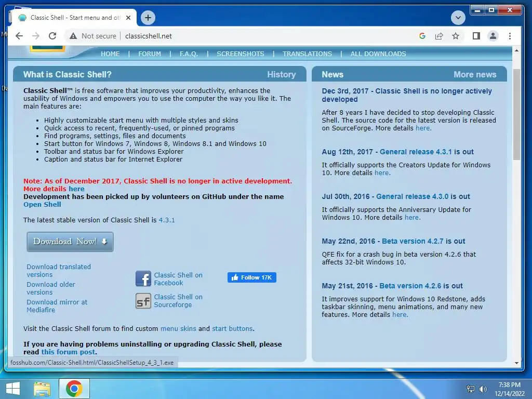Screen dimensions: 532x399
Task: Open 'Classic Shell is no longer actively developed' headline
Action: tap(407, 96)
